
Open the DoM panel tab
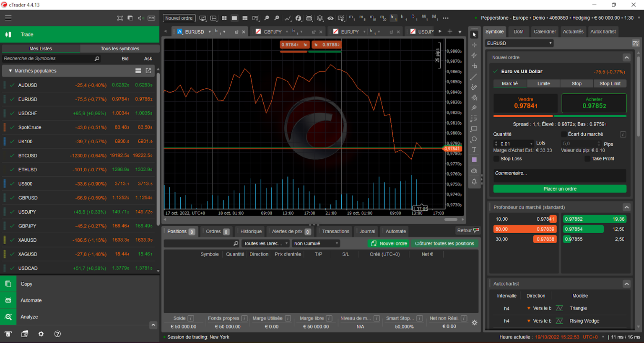tap(519, 31)
